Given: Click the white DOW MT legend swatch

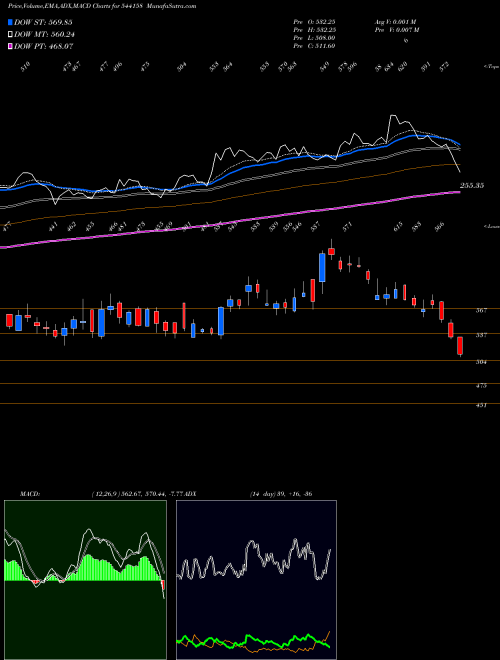Looking at the screenshot, I should coord(10,35).
